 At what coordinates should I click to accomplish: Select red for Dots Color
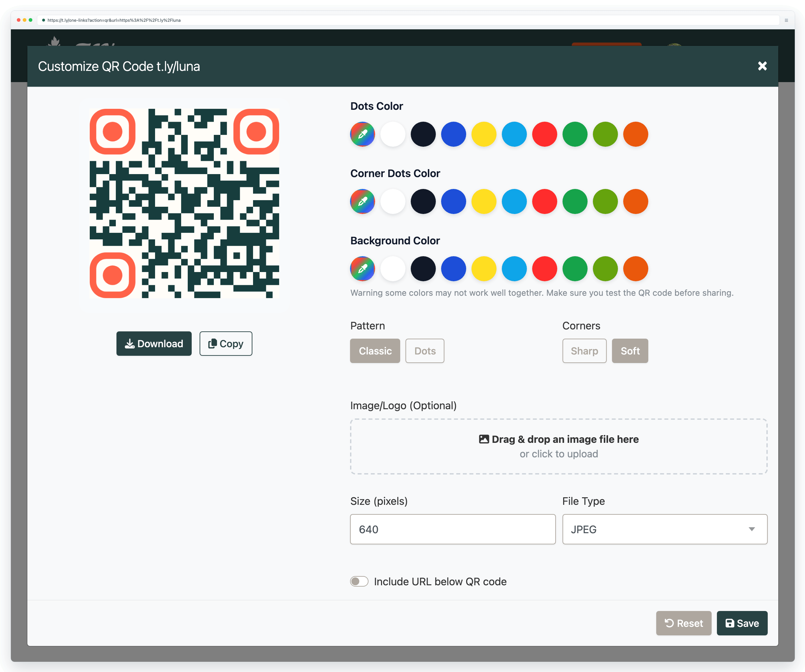tap(544, 134)
